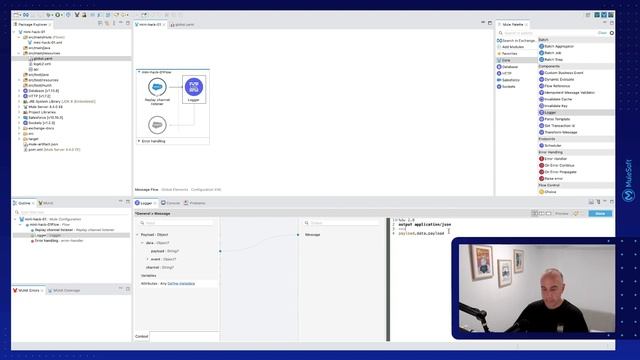This screenshot has height=360, width=640.
Task: Select the greyed Salesforce component in the flow
Action: 157,125
